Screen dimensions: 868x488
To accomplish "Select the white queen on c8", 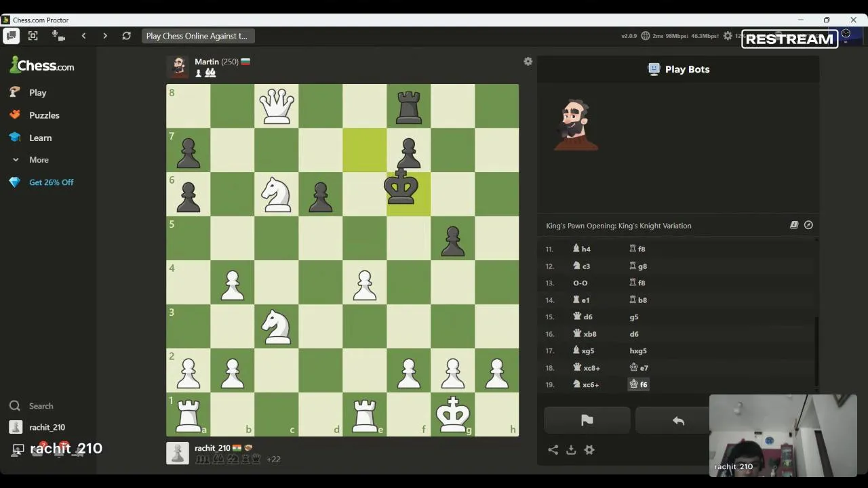I will 277,106.
